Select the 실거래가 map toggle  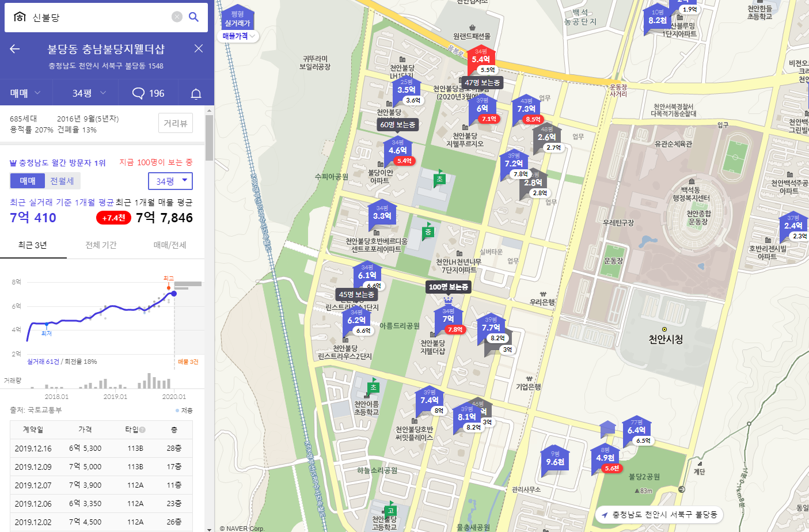[x=237, y=18]
